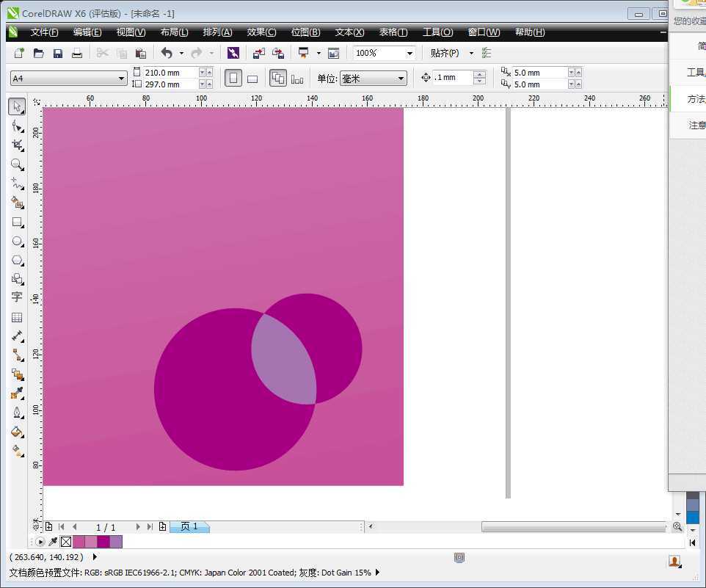This screenshot has width=706, height=588.
Task: Select the Text tool
Action: (x=18, y=297)
